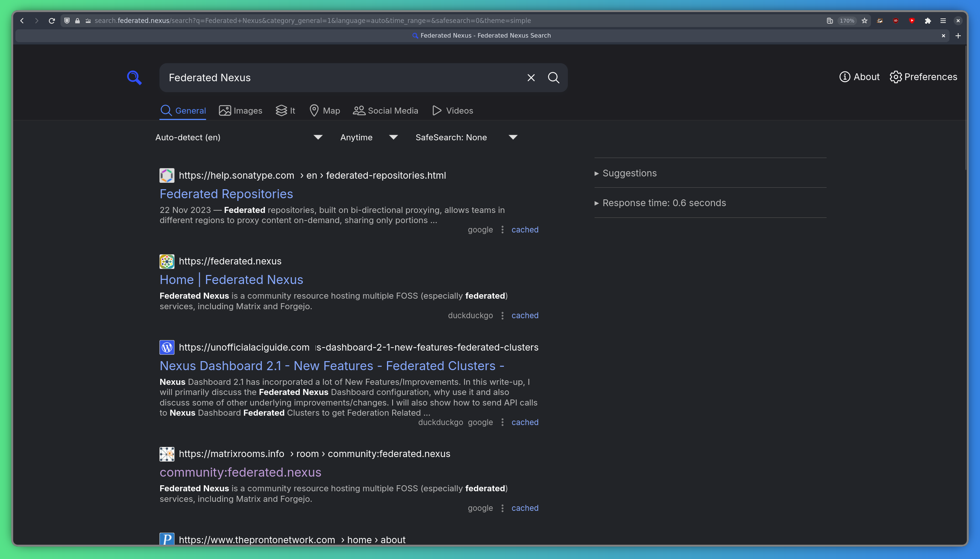Open the tracking protection shield icon
This screenshot has height=559, width=980.
67,21
